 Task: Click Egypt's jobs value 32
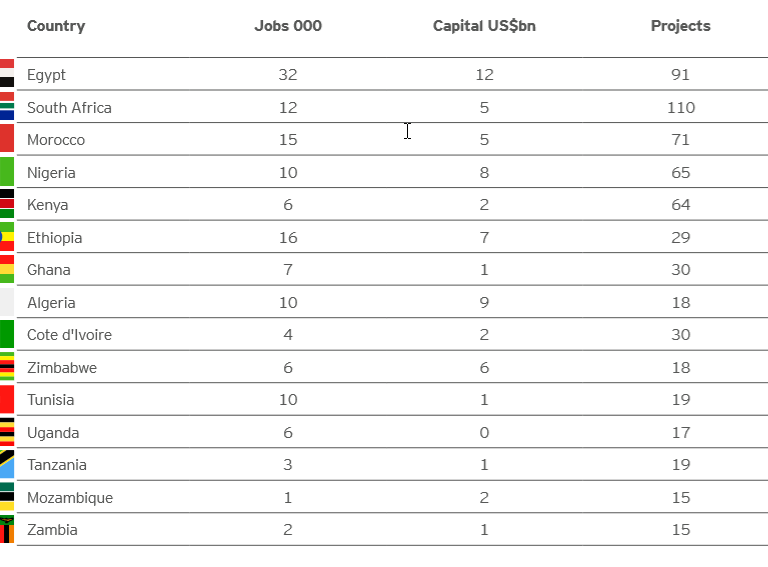[288, 75]
